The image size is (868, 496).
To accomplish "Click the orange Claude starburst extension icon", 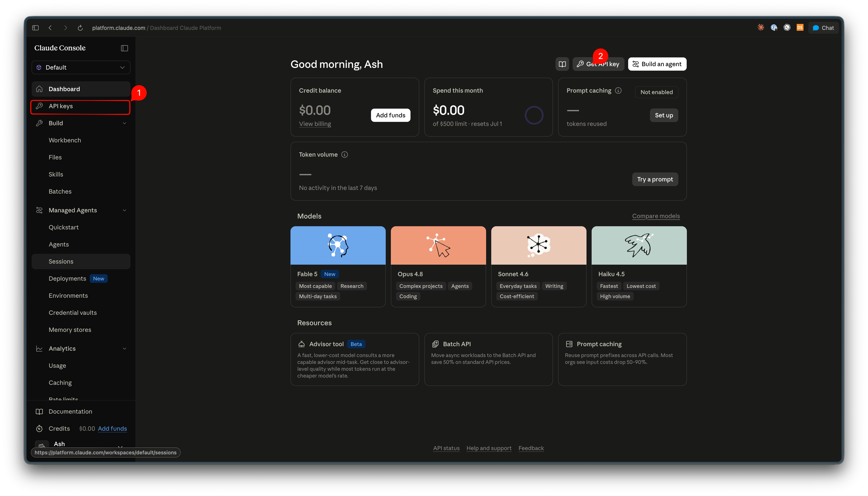I will 761,28.
